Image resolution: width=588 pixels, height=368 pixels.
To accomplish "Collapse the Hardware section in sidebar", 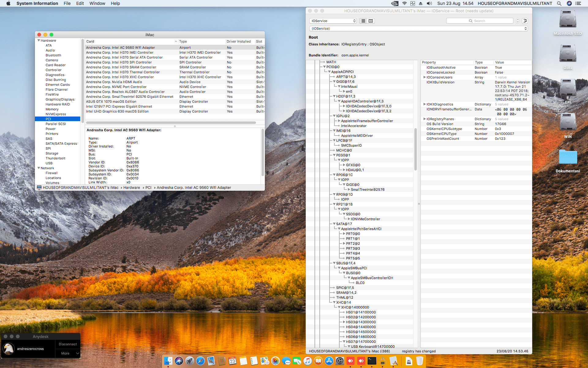I will click(39, 40).
